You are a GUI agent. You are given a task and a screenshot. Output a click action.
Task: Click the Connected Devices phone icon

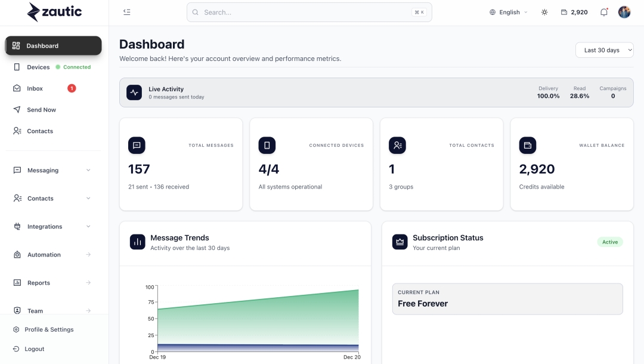[267, 145]
